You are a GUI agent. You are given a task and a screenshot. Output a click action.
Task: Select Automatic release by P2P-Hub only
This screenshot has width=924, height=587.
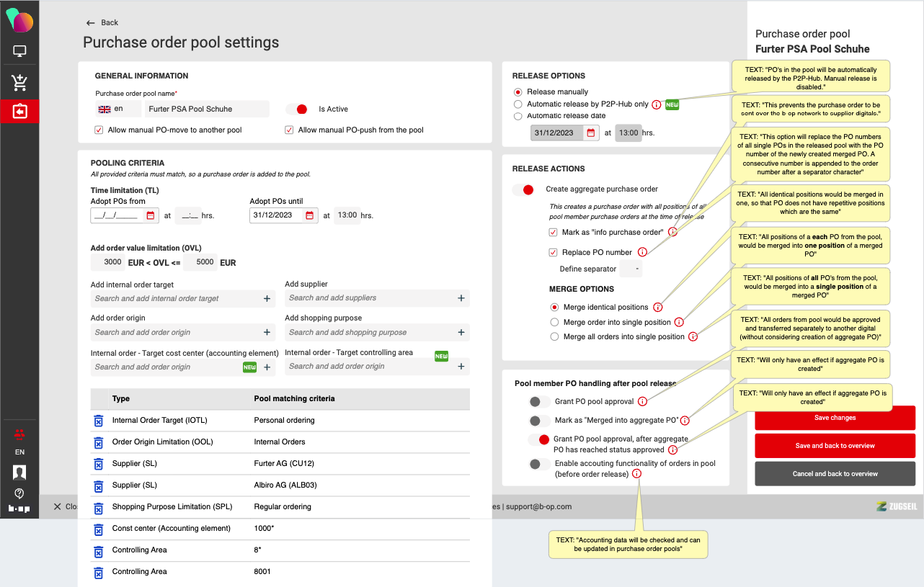click(517, 104)
